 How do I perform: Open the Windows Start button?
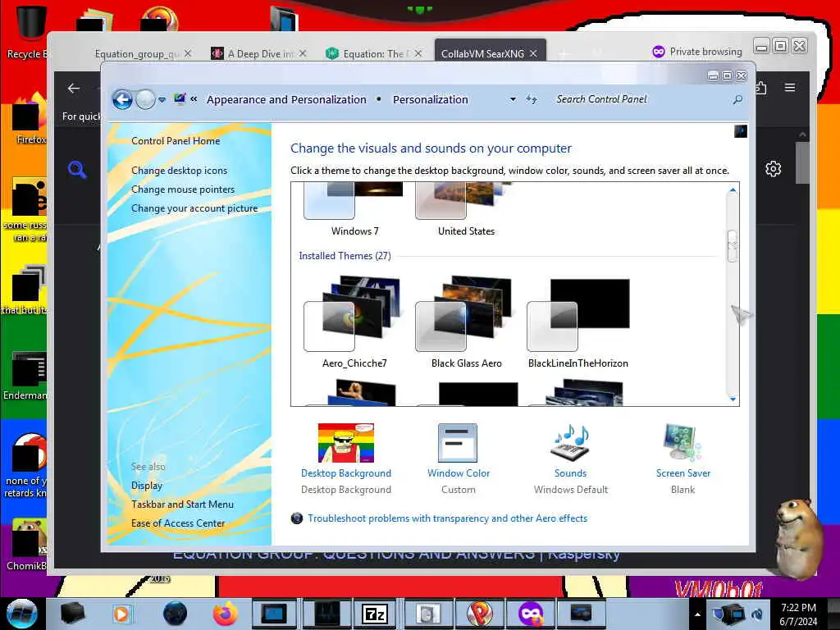coord(21,614)
